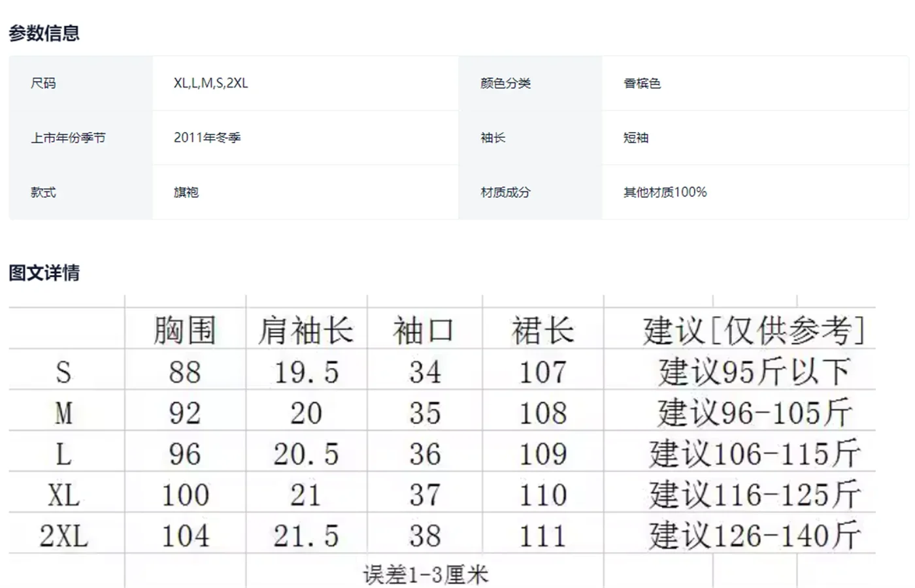Click the XL,L,M,S,2XL size value
Viewport: 915px width, 588px height.
(210, 83)
